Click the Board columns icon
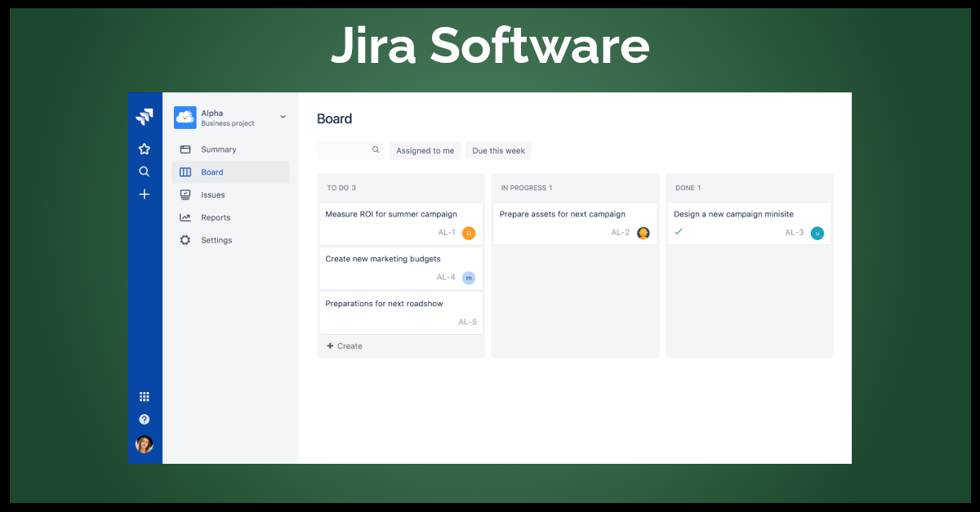This screenshot has width=980, height=512. coord(185,172)
